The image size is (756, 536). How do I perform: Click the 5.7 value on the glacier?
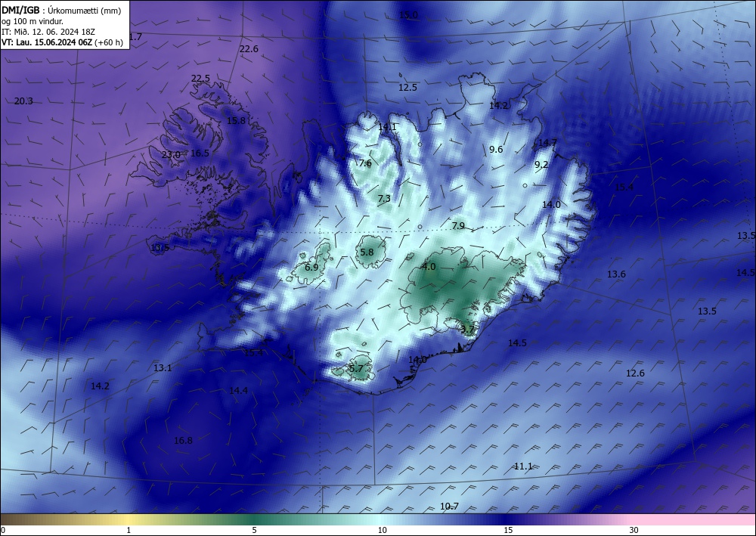[356, 369]
